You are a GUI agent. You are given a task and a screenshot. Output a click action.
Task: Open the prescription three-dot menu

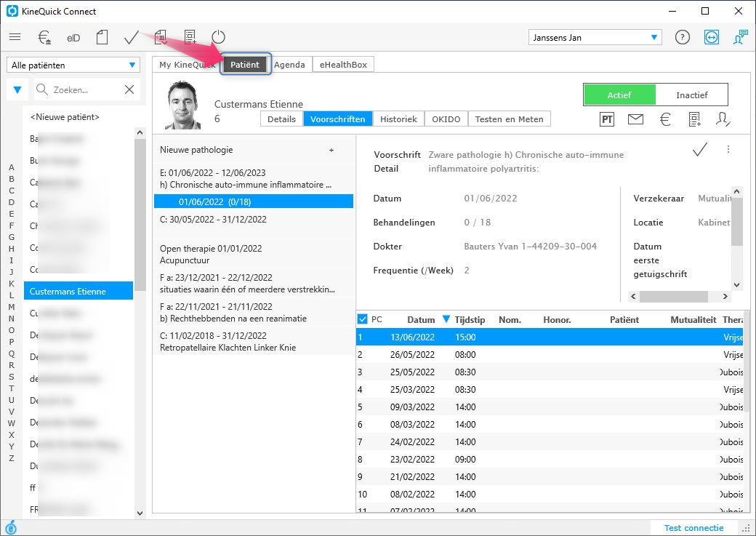728,150
